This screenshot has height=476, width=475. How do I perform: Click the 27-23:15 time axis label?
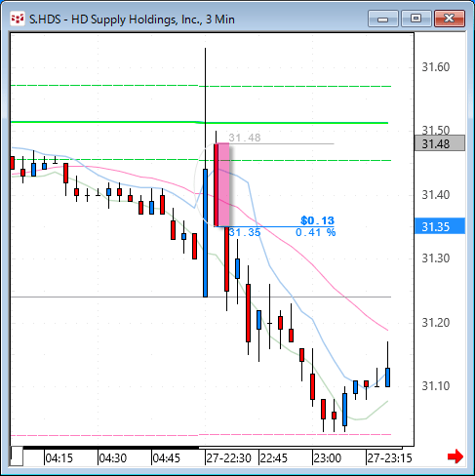[389, 458]
